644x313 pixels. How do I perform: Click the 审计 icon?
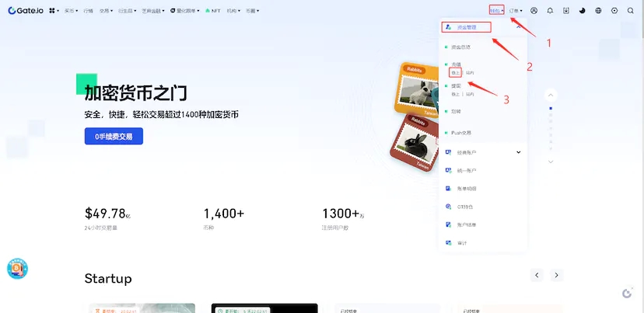point(448,243)
